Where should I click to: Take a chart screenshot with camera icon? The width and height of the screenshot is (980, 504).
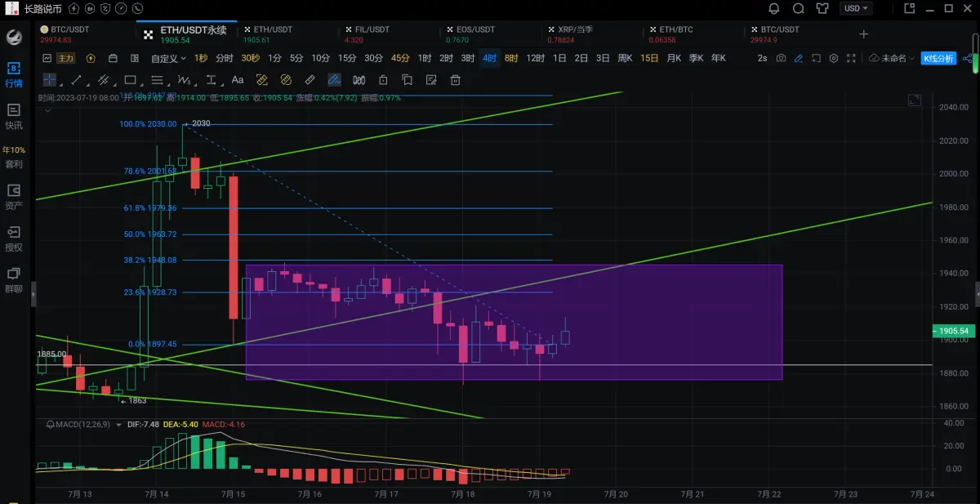782,59
